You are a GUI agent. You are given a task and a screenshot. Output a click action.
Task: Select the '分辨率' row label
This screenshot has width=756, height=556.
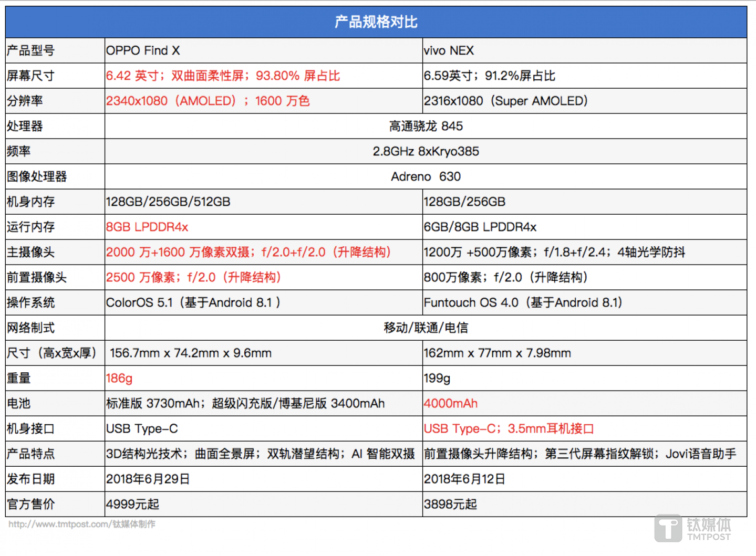pos(25,101)
